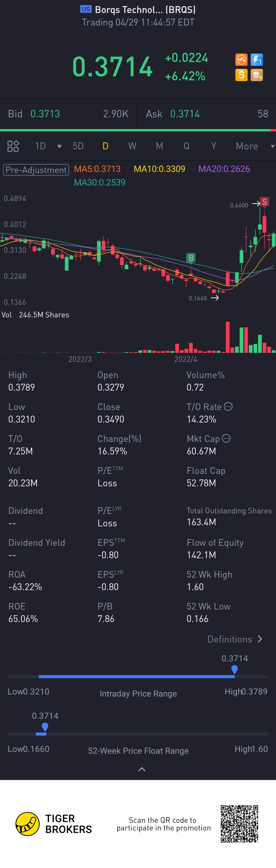Viewport: 276px width, 868px height.
Task: Tap the orange no-short-selling badge icon
Action: tap(241, 60)
